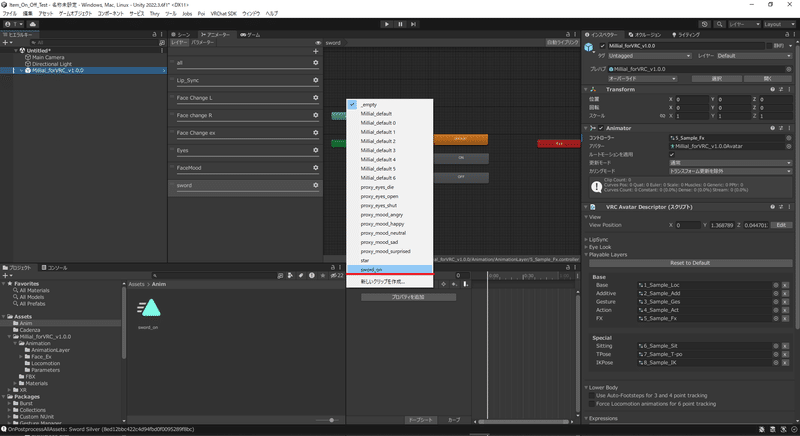Click the Reset to Default button
This screenshot has height=436, width=800.
(690, 263)
